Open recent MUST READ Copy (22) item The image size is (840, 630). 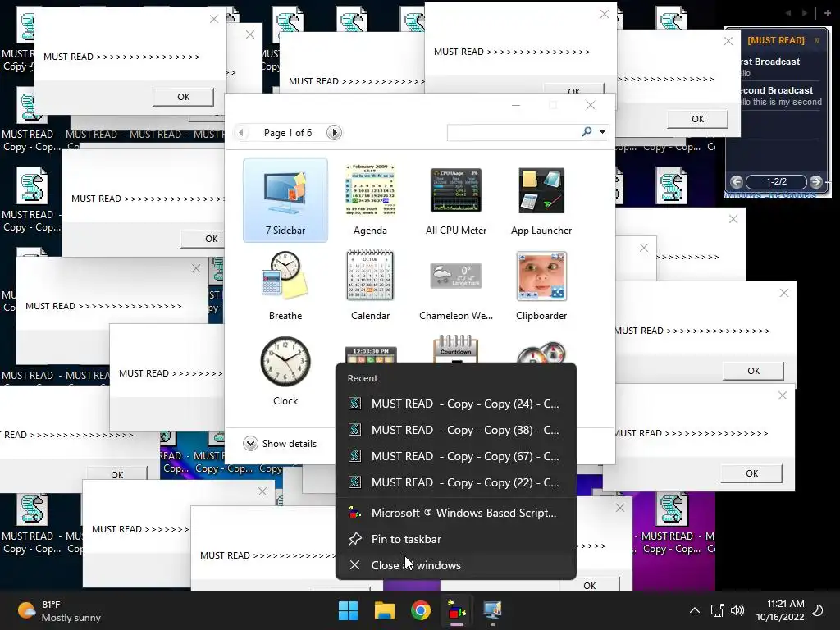[456, 482]
